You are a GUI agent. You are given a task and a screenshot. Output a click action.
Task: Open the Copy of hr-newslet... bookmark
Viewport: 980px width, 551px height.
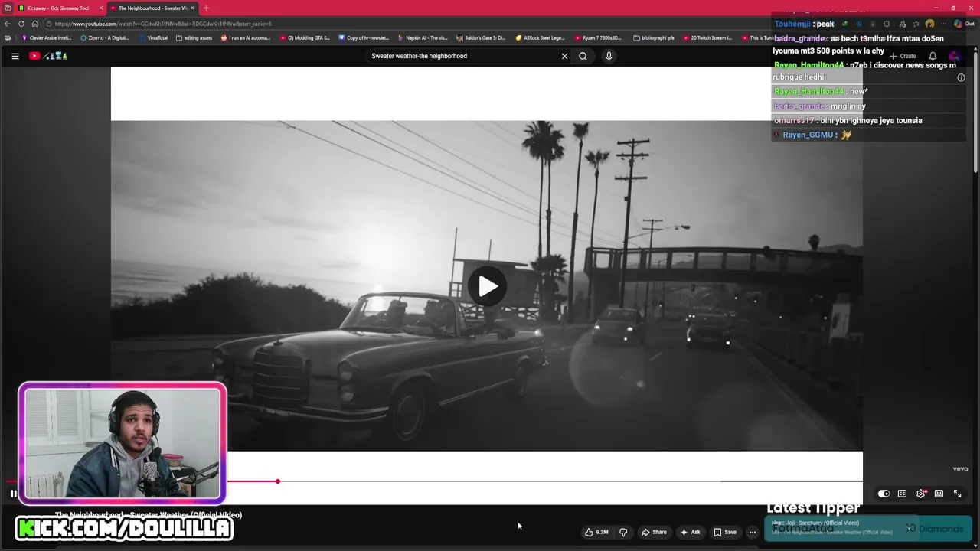[364, 37]
